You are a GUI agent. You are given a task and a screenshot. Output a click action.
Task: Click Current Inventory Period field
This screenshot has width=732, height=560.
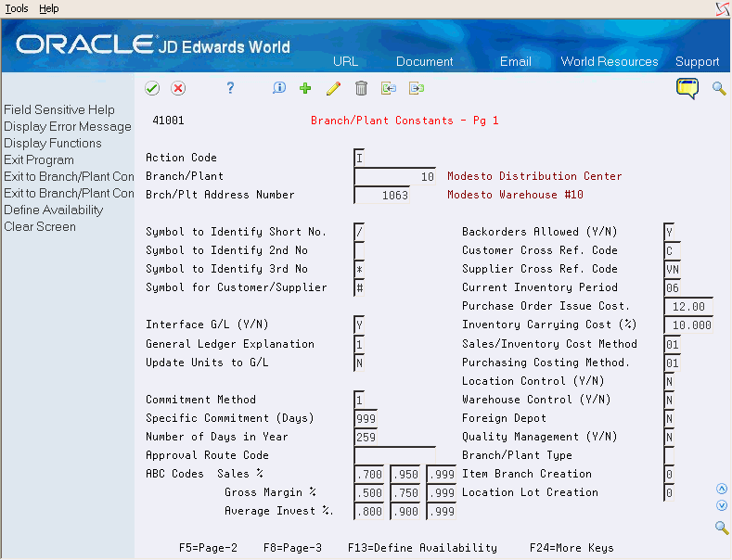tap(672, 288)
